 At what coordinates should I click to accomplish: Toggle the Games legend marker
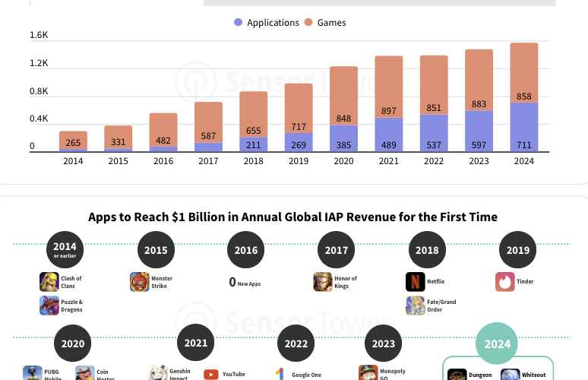(308, 23)
